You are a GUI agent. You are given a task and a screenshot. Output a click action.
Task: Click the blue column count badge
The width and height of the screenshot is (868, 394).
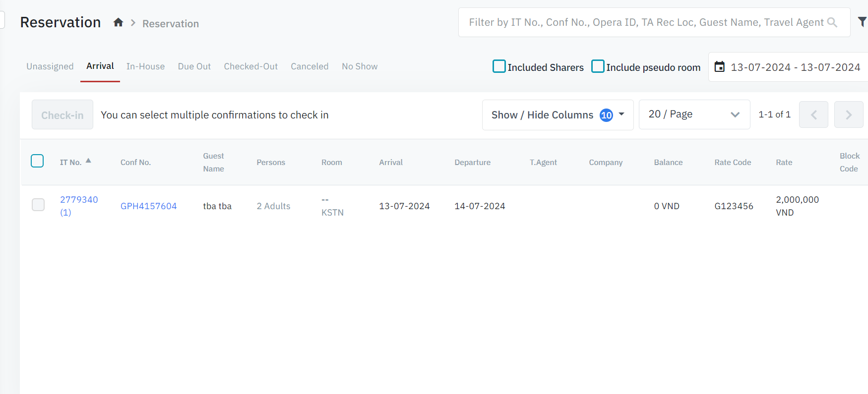606,115
